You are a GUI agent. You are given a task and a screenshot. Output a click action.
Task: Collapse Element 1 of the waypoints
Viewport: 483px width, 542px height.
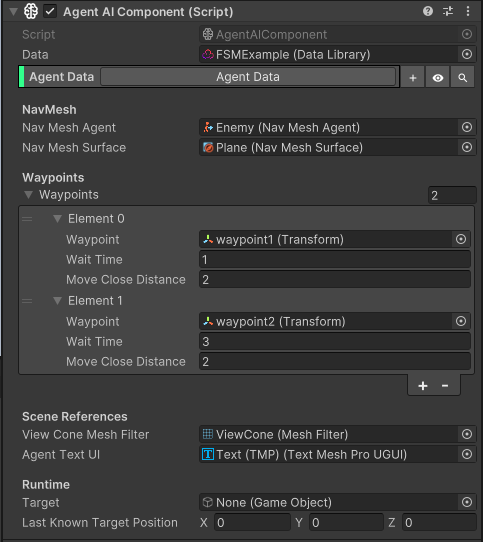tap(57, 301)
